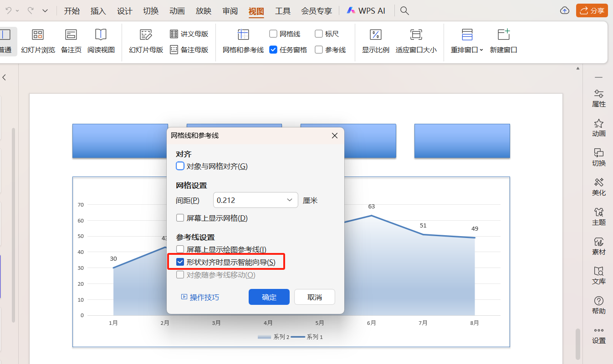Open the 操作技巧 tips link

point(204,297)
